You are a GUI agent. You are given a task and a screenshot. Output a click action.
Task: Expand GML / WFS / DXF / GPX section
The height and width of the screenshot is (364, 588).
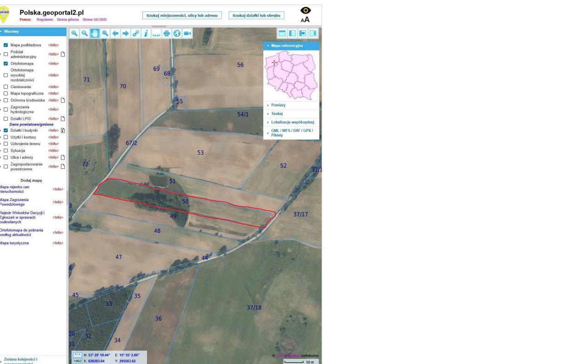(x=291, y=133)
